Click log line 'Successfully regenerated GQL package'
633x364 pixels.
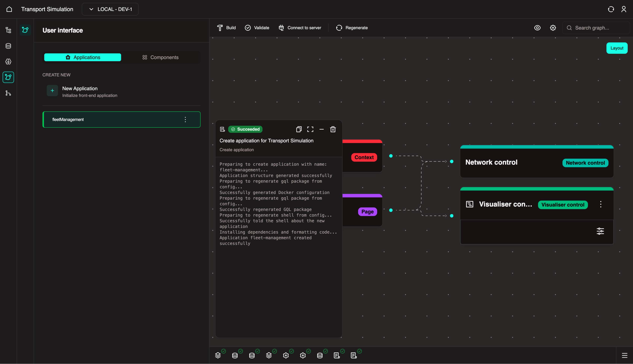265,210
